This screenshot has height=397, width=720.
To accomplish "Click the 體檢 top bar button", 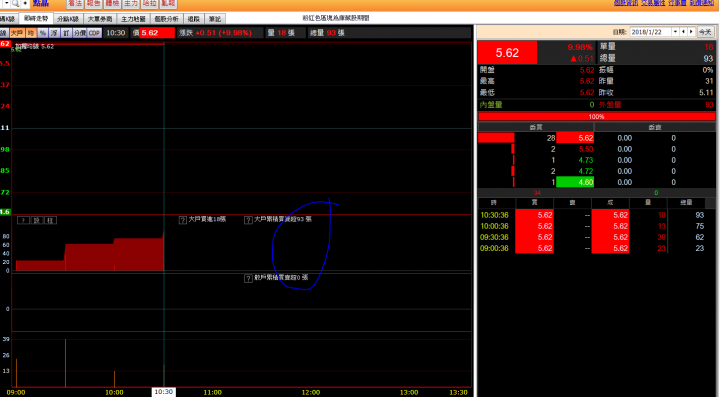I will 112,4.
